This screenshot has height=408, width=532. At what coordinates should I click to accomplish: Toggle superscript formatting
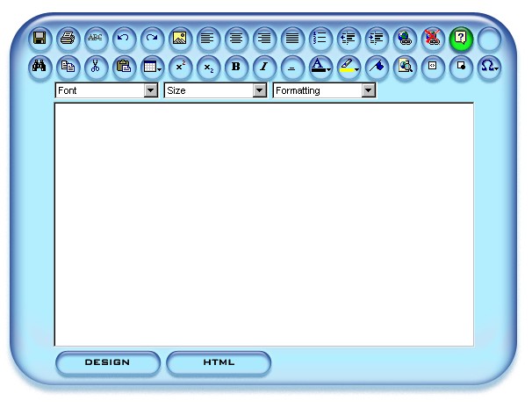(x=180, y=67)
